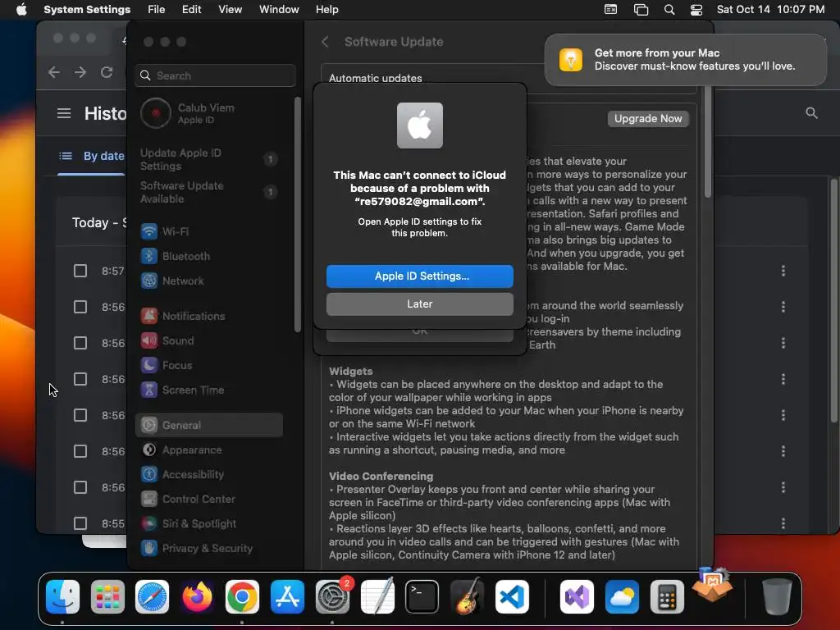This screenshot has width=840, height=630.
Task: Open Window menu
Action: (x=279, y=10)
